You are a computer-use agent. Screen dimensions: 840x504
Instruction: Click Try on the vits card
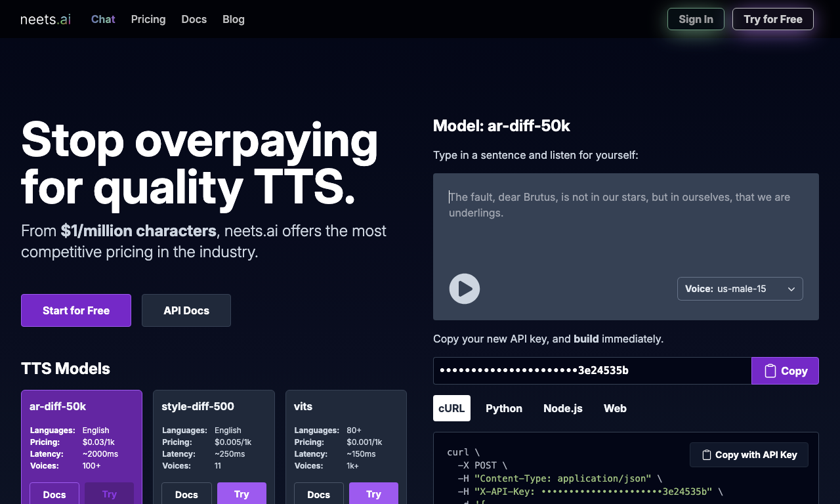tap(373, 494)
